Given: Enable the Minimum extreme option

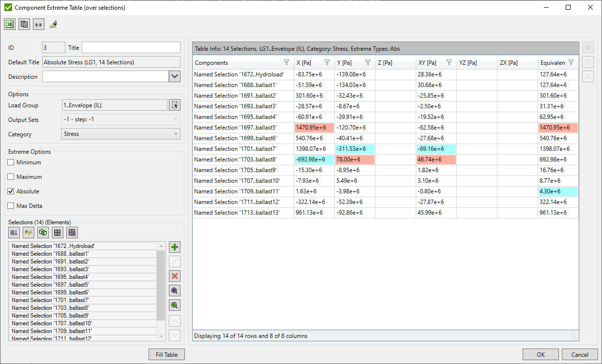Looking at the screenshot, I should (11, 162).
